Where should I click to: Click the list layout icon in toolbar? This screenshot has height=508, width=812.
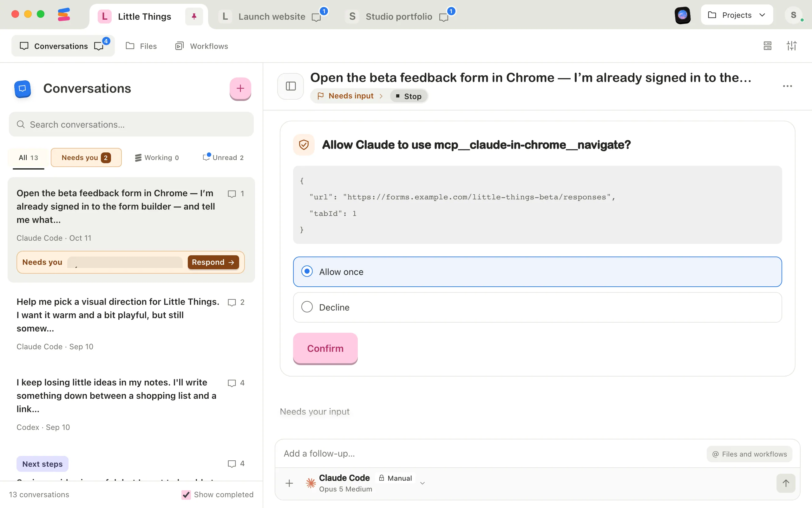767,46
